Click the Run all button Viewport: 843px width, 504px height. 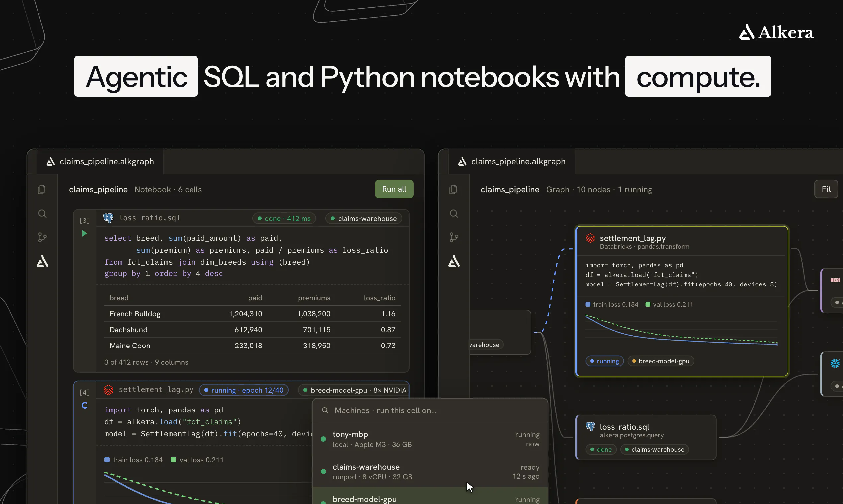[x=394, y=189]
